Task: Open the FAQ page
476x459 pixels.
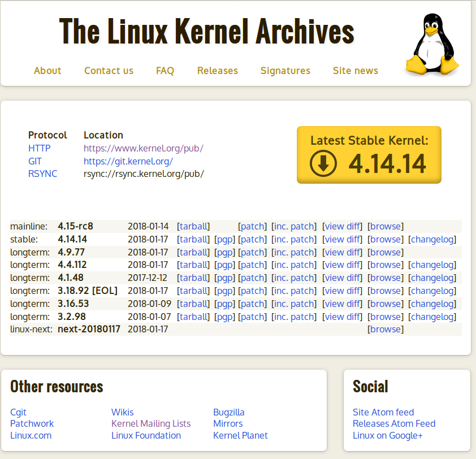Action: click(165, 71)
